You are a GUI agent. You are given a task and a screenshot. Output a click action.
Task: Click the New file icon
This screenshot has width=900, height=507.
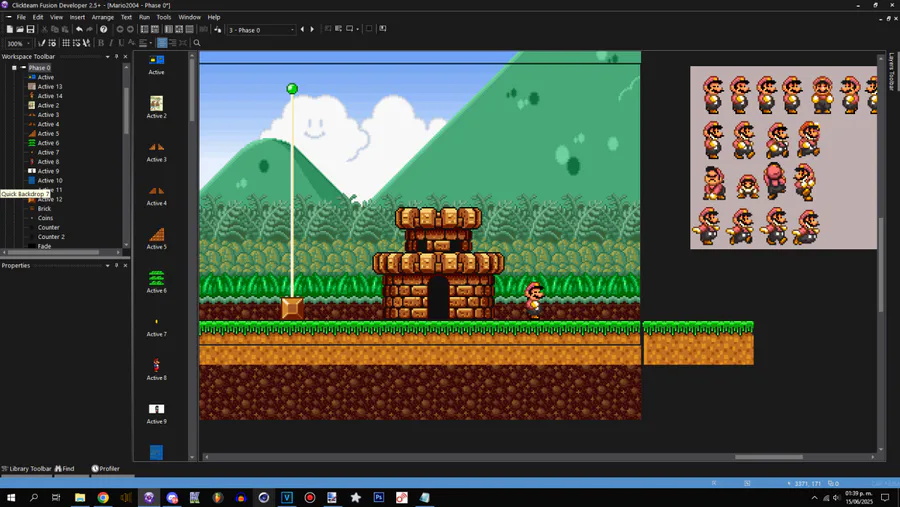(10, 29)
